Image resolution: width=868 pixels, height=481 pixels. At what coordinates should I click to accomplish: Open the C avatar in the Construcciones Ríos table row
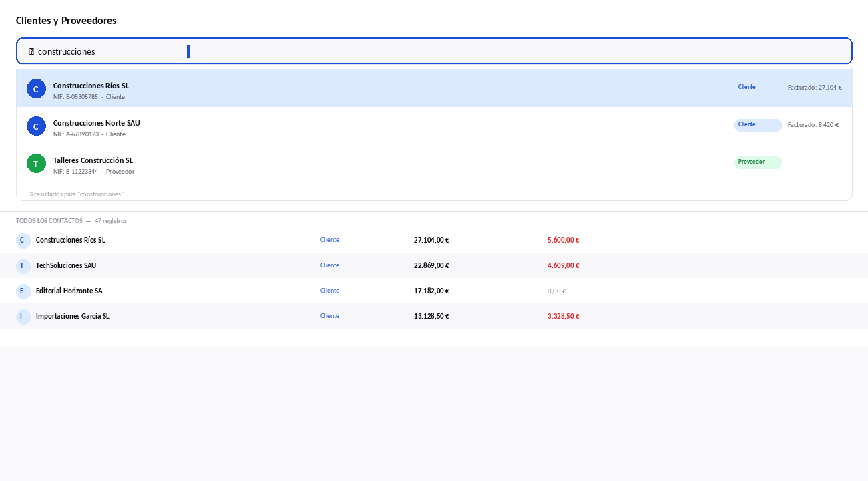click(x=23, y=240)
